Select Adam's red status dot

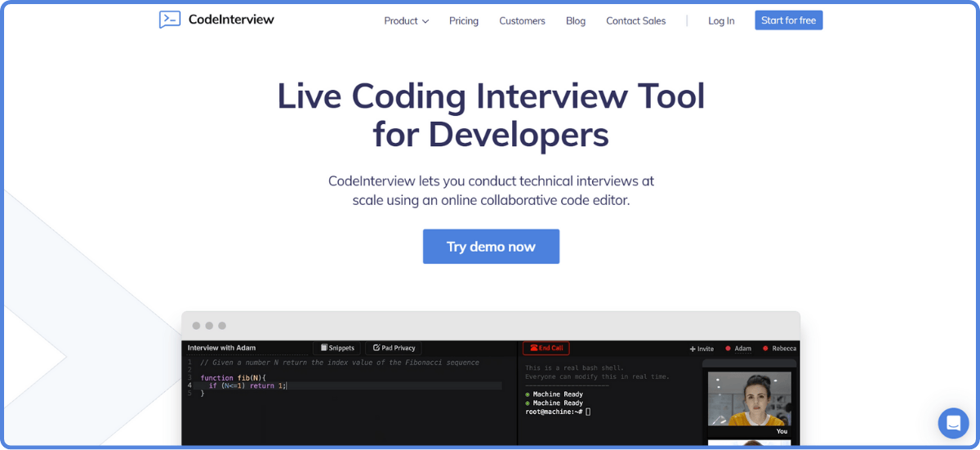tap(728, 349)
